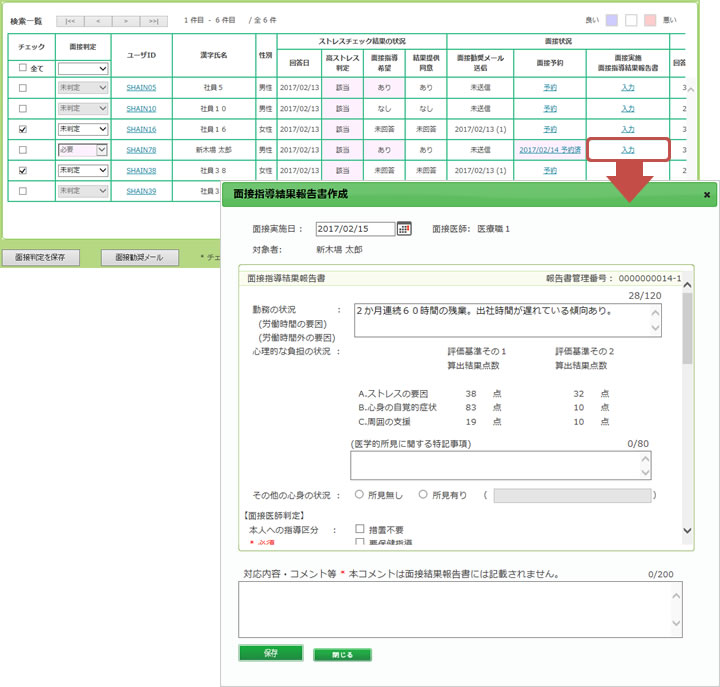The image size is (720, 687).
Task: Click 予約 link in SHAIN10 row
Action: tap(550, 108)
